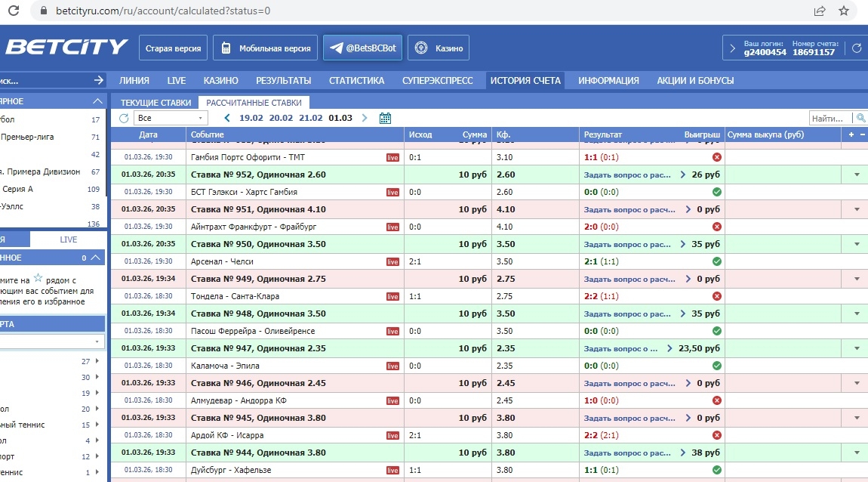The image size is (868, 482).
Task: Collapse all bets with the minus icon
Action: click(x=861, y=134)
